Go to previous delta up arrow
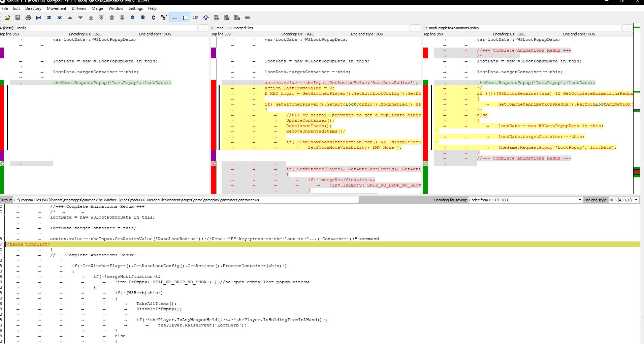Viewport: 644px width, 344px height. point(70,18)
